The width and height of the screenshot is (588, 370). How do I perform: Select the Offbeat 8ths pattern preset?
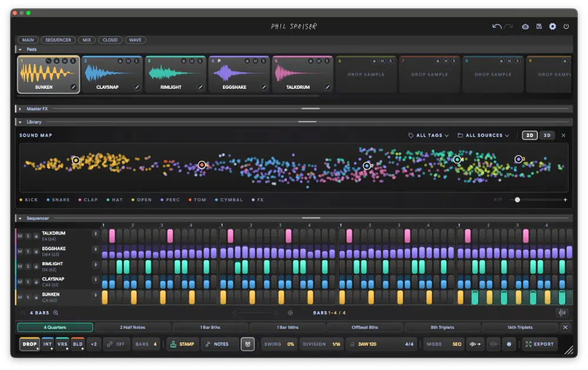pos(365,327)
